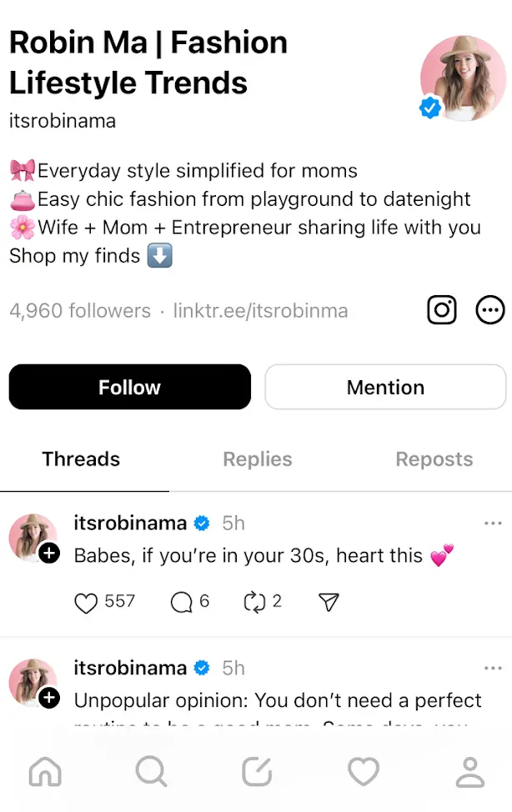Screen dimensions: 512x812
Task: Switch to the Reposts tab
Action: coord(434,459)
